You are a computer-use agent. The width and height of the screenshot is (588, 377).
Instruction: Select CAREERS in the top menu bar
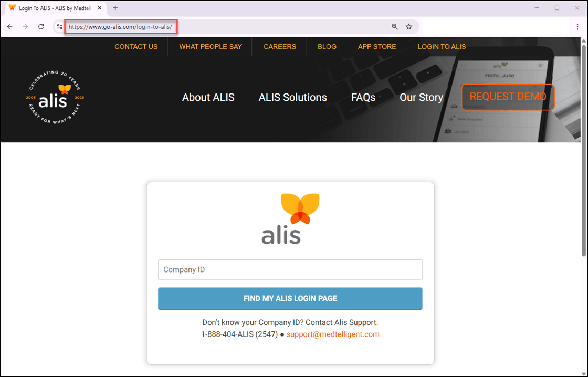(x=280, y=47)
